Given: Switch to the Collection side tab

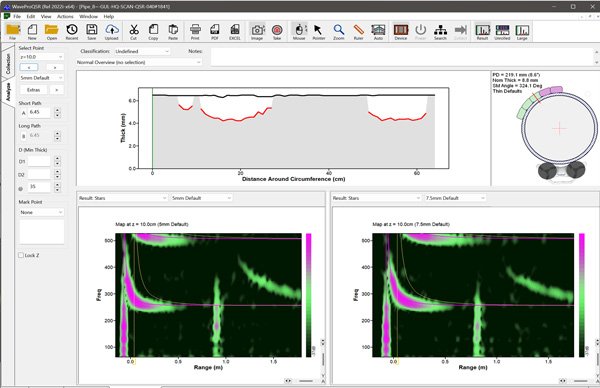Looking at the screenshot, I should click(x=8, y=64).
